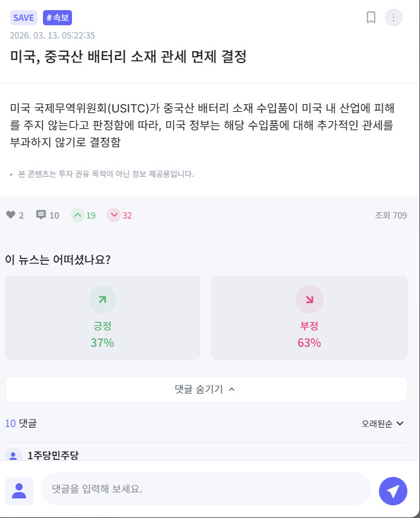420x518 pixels.
Task: Upvote using the green up arrow
Action: (x=77, y=215)
